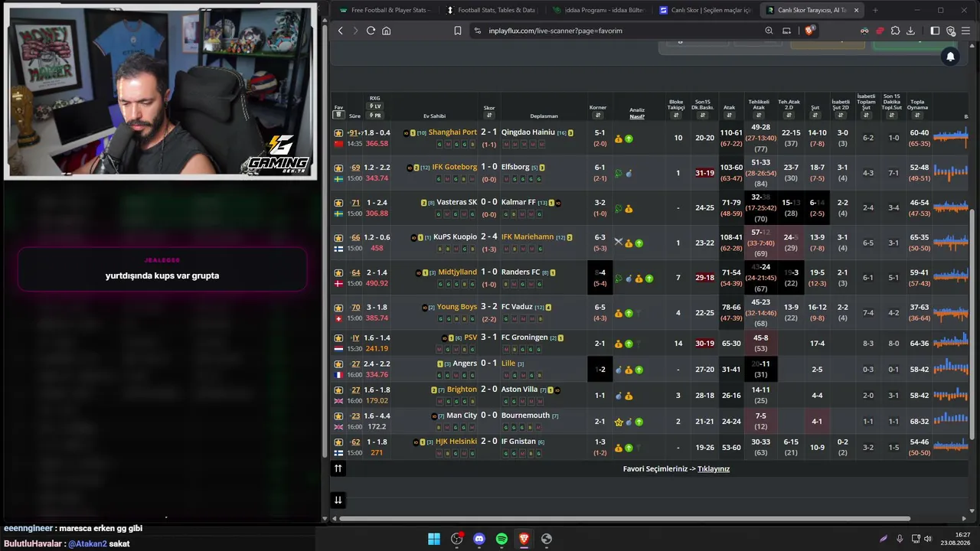The image size is (980, 551).
Task: Click the filter icon under Fav header
Action: coord(338,116)
